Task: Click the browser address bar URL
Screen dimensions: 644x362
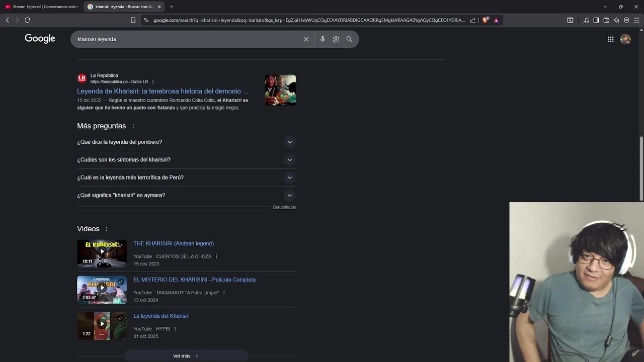Action: (309, 20)
